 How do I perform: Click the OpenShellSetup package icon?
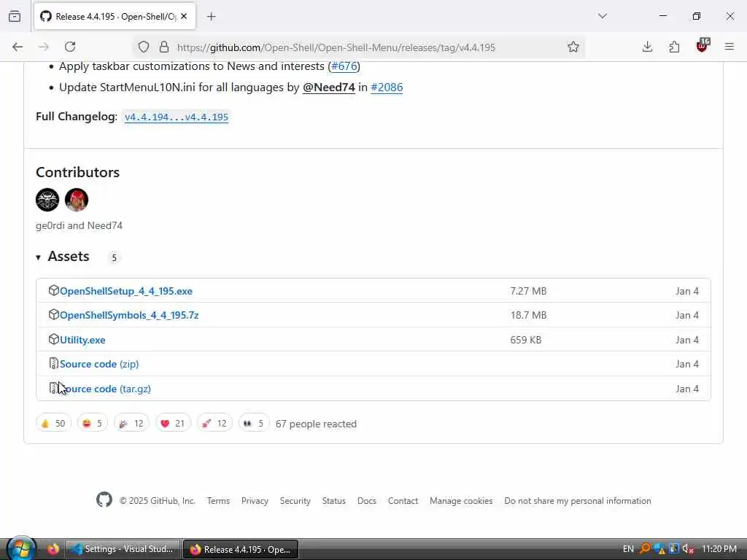pos(53,290)
